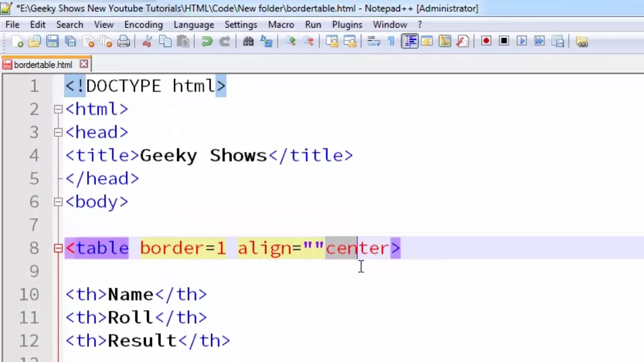Click the Redo toolbar icon
Viewport: 644px width, 362px height.
pos(224,42)
